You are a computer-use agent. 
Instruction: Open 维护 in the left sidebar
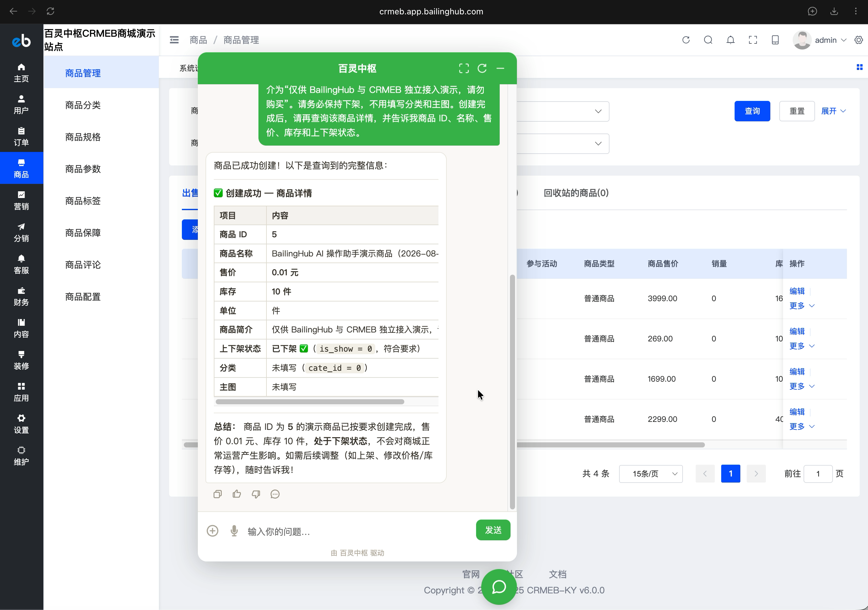click(22, 456)
